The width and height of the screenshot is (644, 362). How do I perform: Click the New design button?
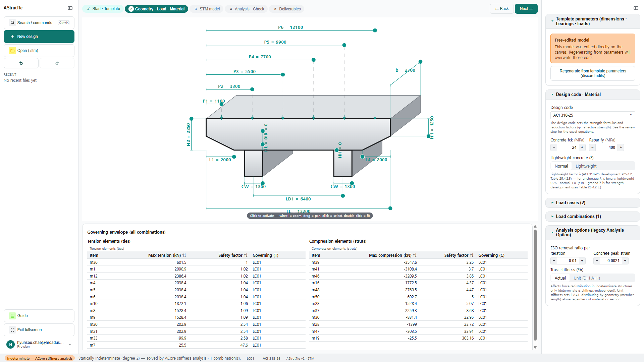coord(39,37)
